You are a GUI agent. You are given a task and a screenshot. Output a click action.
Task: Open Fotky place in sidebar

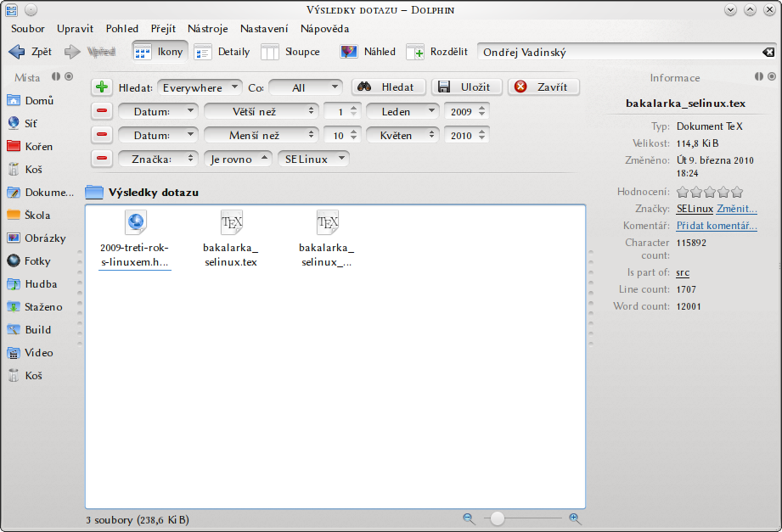(29, 261)
